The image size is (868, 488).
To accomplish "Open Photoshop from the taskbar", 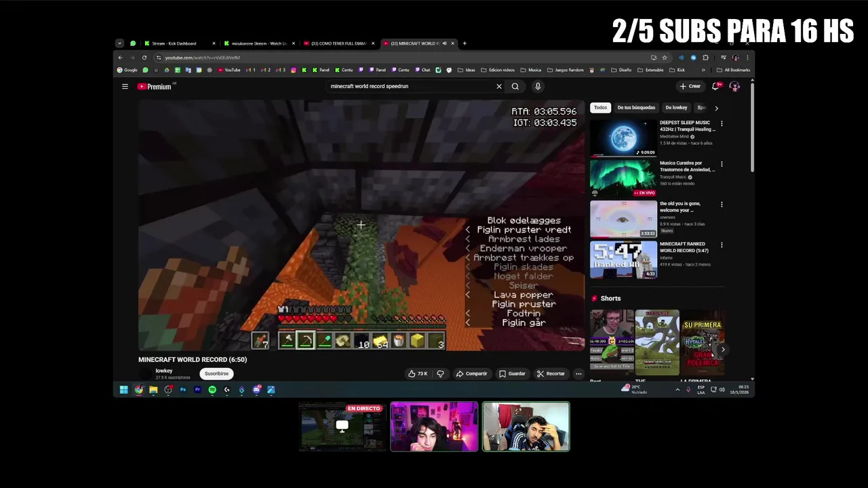I will (x=182, y=390).
